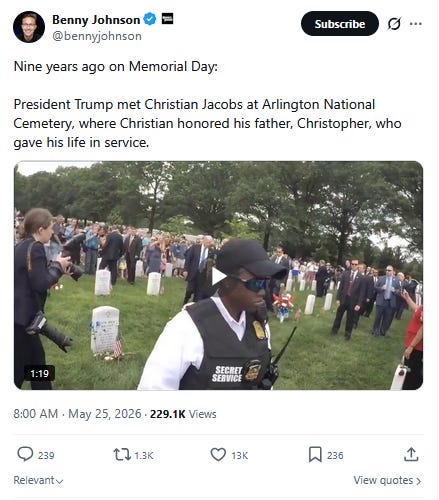
Task: Click the chevron arrow beside View quotes
Action: [x=419, y=481]
